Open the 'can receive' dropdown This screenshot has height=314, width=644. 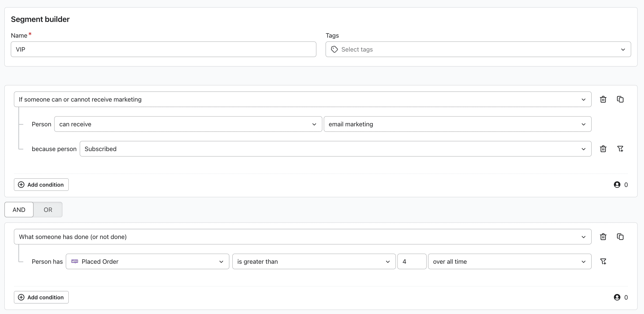(188, 124)
